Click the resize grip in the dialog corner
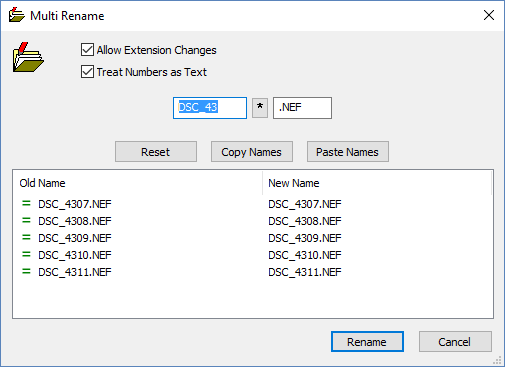The image size is (505, 367). pos(497,360)
